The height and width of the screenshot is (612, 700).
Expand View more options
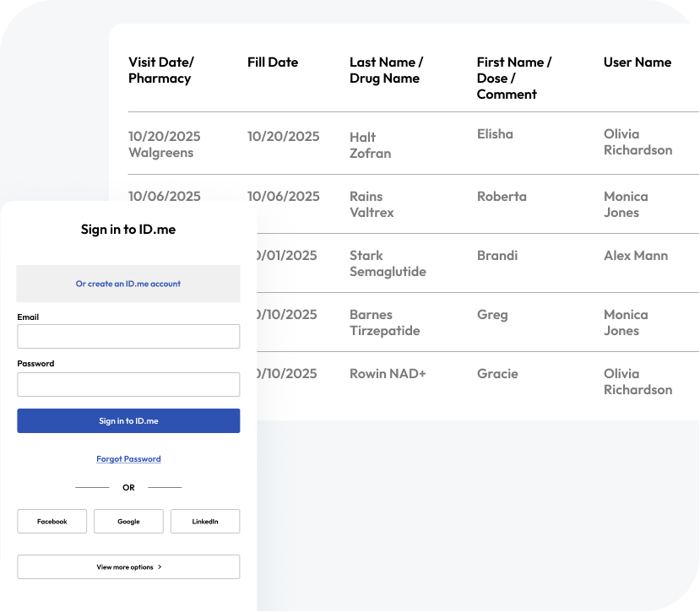128,567
